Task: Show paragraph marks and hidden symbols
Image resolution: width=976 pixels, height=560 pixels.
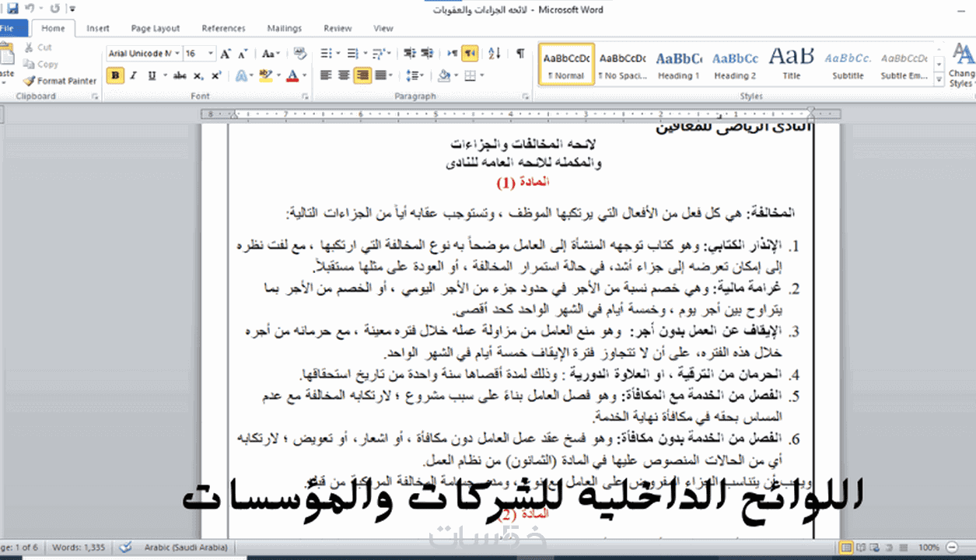Action: [519, 54]
